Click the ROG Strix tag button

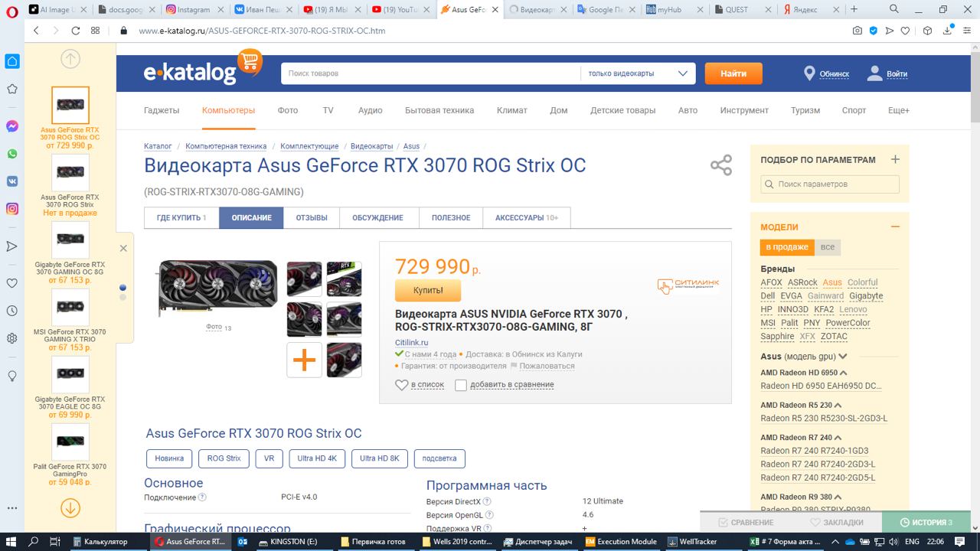point(224,458)
